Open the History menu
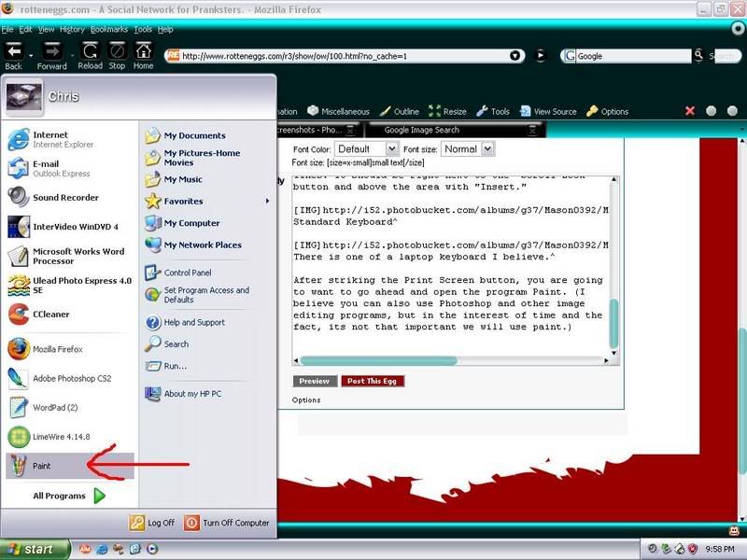This screenshot has height=560, width=747. click(x=72, y=30)
